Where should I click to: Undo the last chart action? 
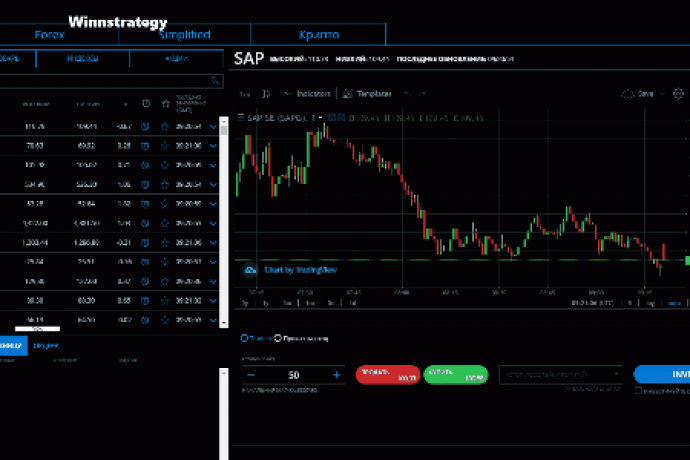click(407, 94)
